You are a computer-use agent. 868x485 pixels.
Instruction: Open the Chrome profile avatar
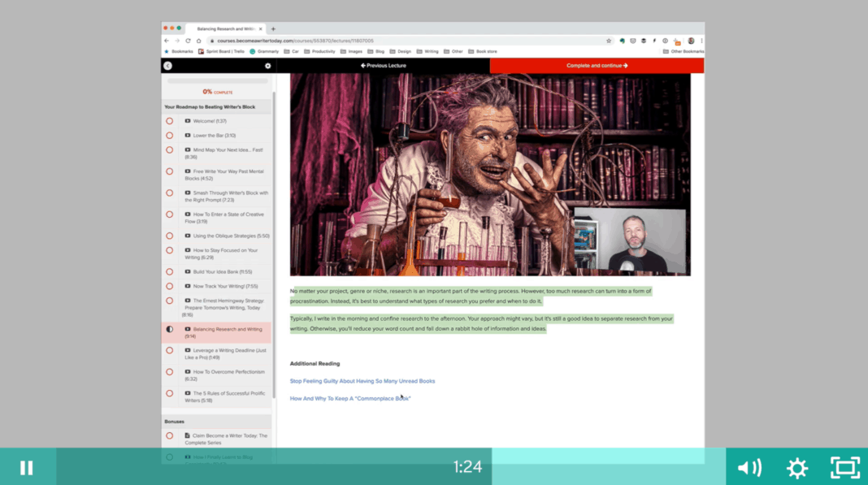coord(692,40)
